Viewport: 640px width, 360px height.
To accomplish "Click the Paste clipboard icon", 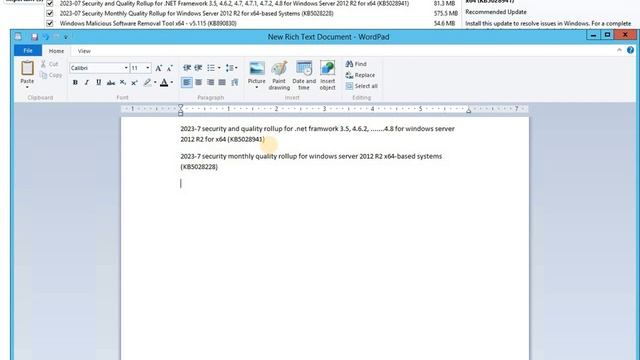I will tap(27, 68).
